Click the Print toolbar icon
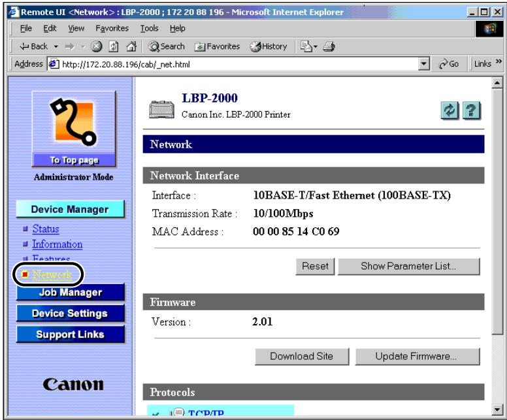 [x=329, y=46]
